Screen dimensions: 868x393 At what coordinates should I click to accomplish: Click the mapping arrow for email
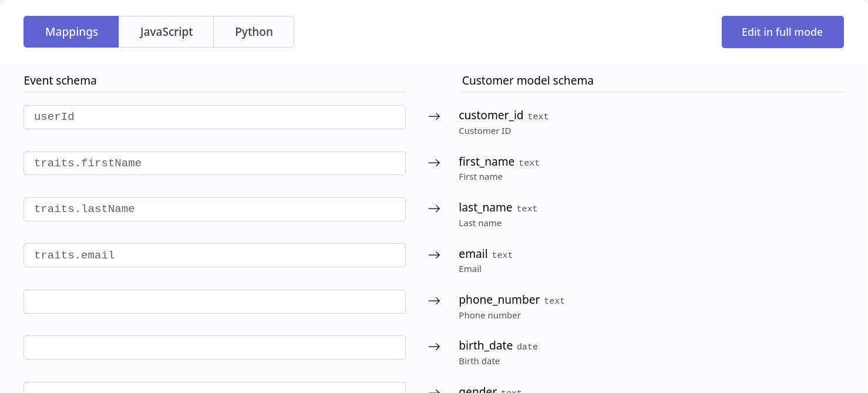tap(434, 255)
